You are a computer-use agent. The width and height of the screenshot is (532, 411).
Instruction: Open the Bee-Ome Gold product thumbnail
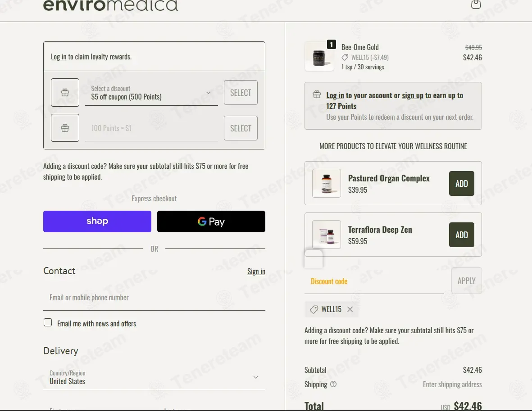pos(319,56)
